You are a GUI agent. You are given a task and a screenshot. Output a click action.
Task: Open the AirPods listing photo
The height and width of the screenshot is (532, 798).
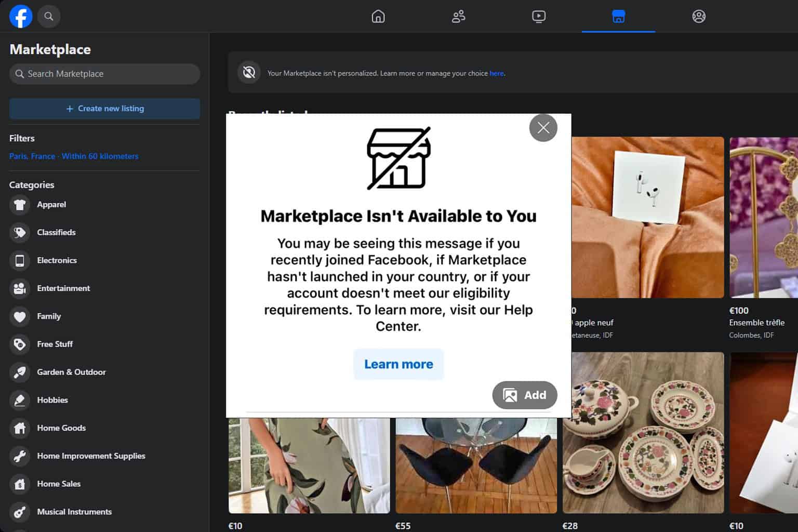(647, 217)
